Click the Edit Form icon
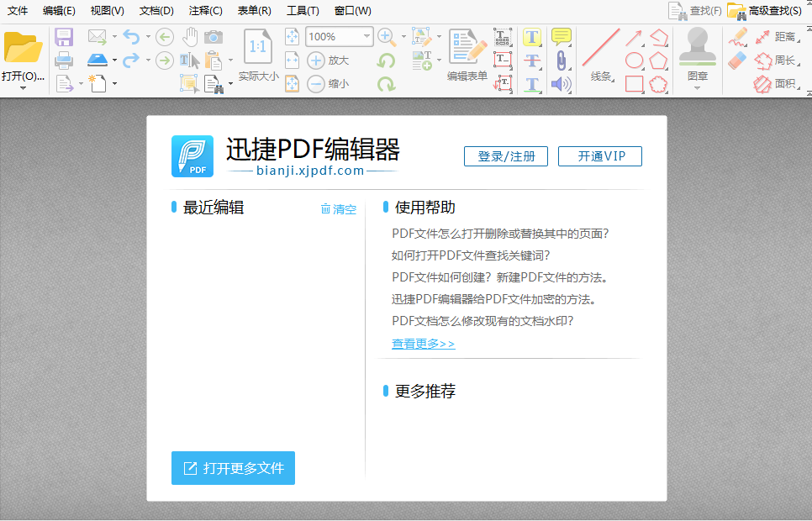Screen dimensions: 812x521 [467, 46]
